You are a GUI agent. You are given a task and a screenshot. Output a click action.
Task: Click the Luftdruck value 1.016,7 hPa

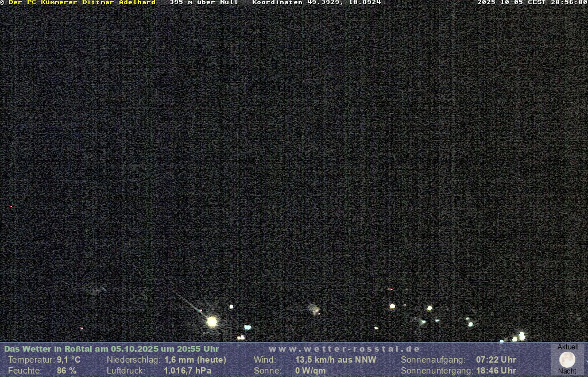[187, 371]
